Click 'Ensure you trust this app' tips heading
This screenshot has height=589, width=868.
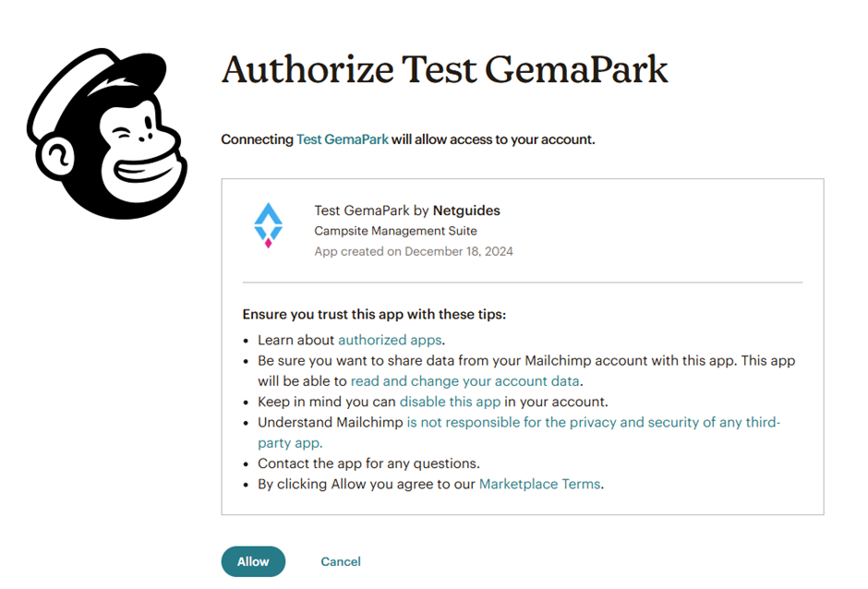[x=374, y=314]
